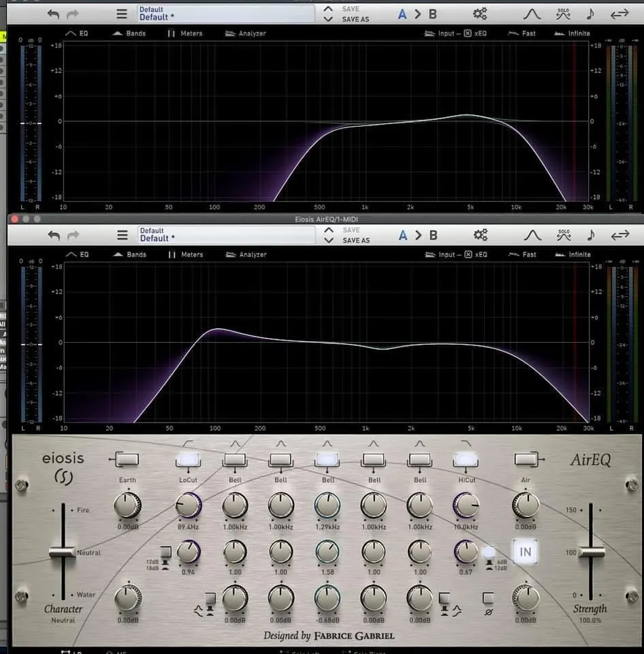Disable the lit HiCut band button

click(466, 460)
